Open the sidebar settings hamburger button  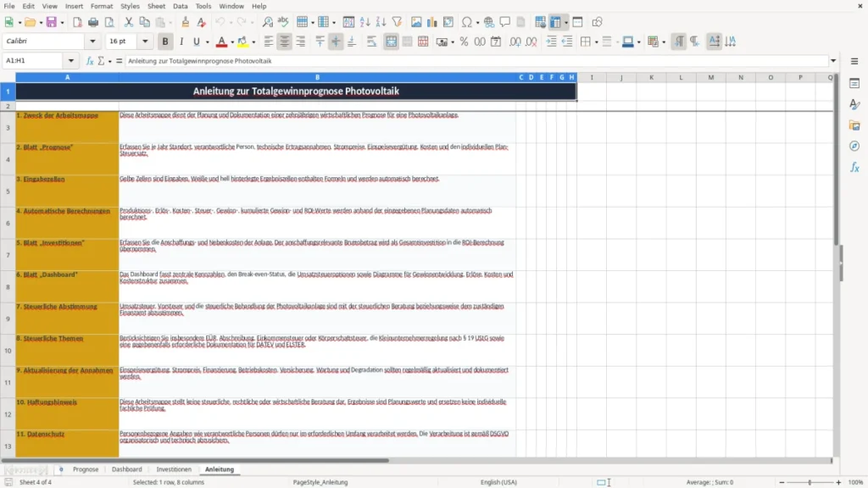(854, 61)
